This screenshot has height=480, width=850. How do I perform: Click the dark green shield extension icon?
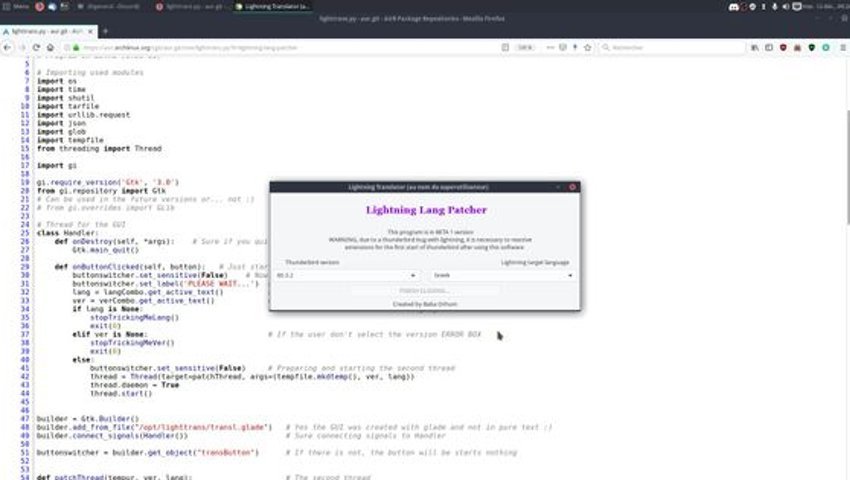[x=812, y=48]
